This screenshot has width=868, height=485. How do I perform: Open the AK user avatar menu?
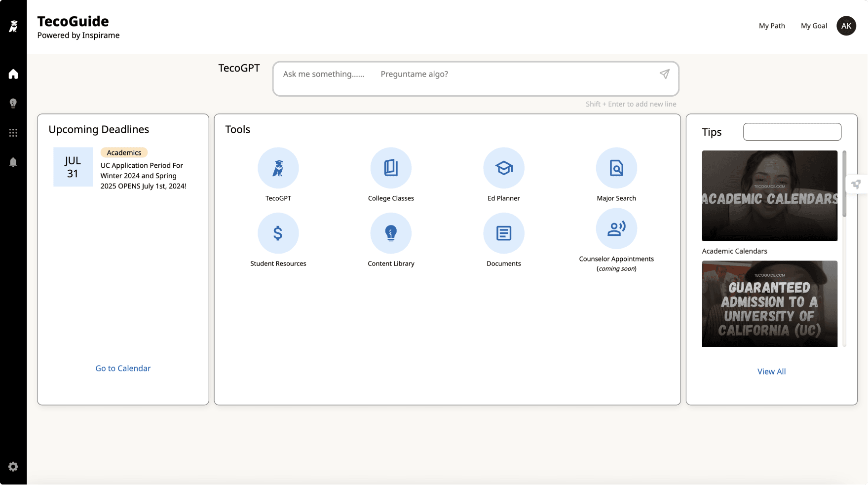[x=846, y=26]
